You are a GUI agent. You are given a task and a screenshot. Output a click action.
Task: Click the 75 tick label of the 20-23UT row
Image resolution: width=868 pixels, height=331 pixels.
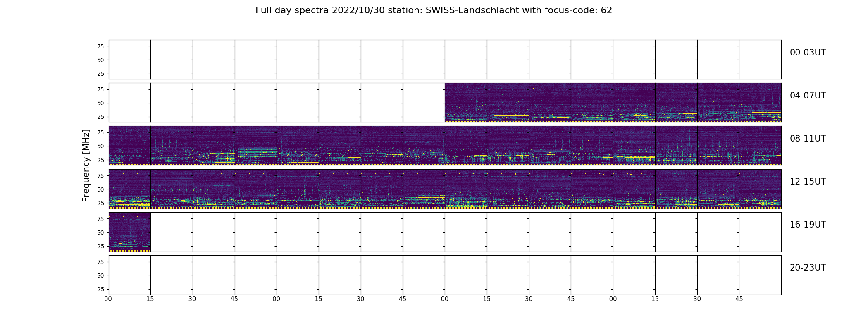tap(100, 262)
